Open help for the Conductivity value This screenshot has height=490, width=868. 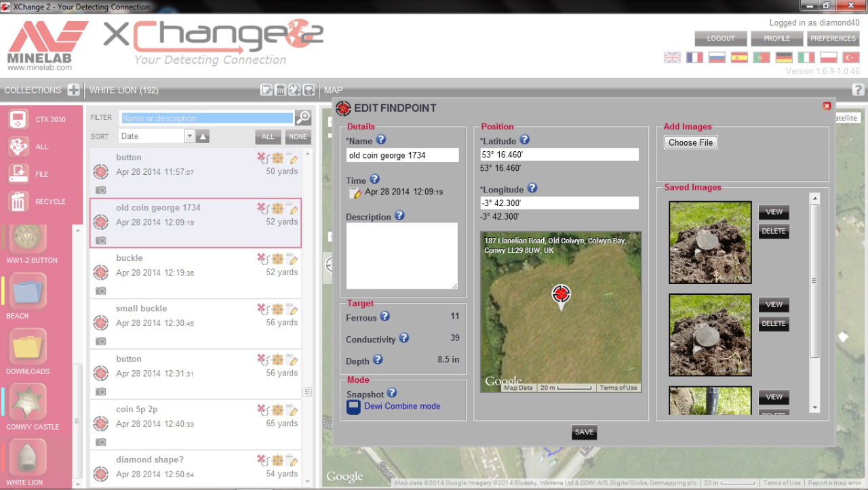404,338
